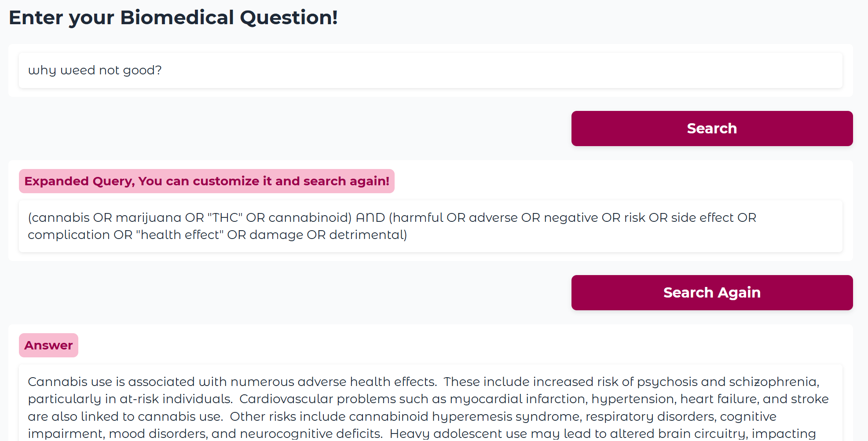Viewport: 868px width, 441px height.
Task: Click the word 'weed' in question box
Action: coord(77,70)
